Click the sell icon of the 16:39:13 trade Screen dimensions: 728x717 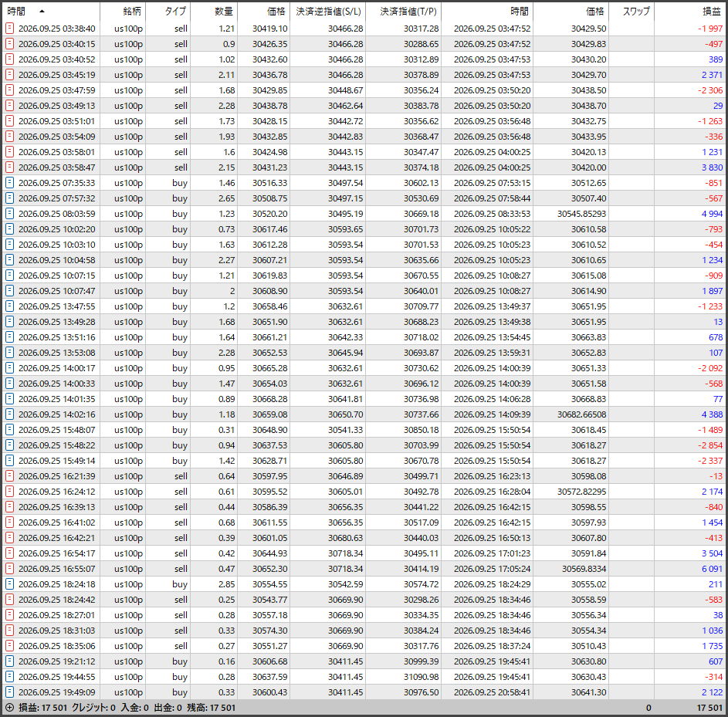[9, 507]
